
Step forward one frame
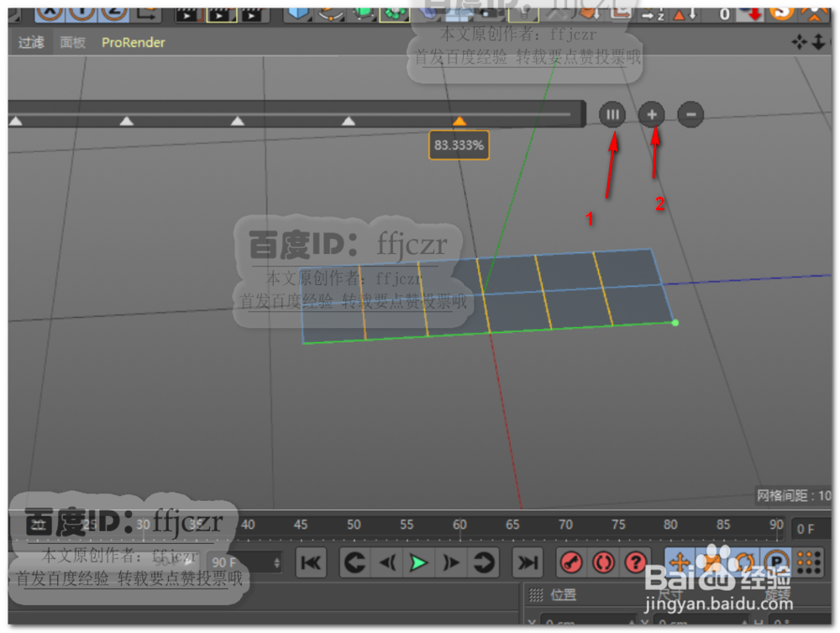click(451, 562)
